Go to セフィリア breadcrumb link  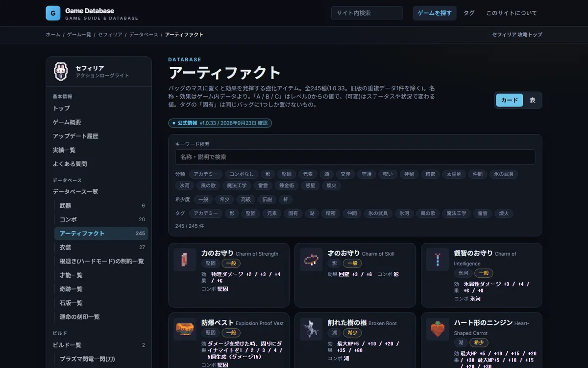110,35
